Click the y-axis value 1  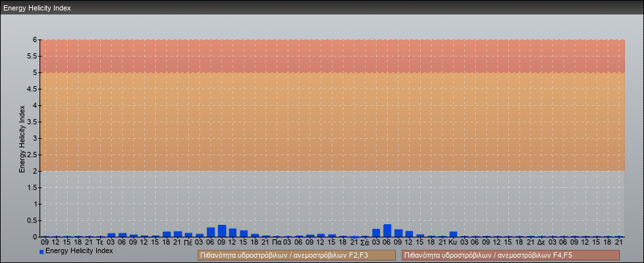36,204
